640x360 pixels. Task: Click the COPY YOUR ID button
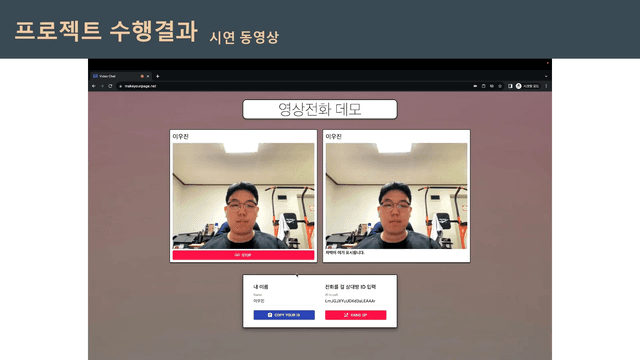pos(284,315)
